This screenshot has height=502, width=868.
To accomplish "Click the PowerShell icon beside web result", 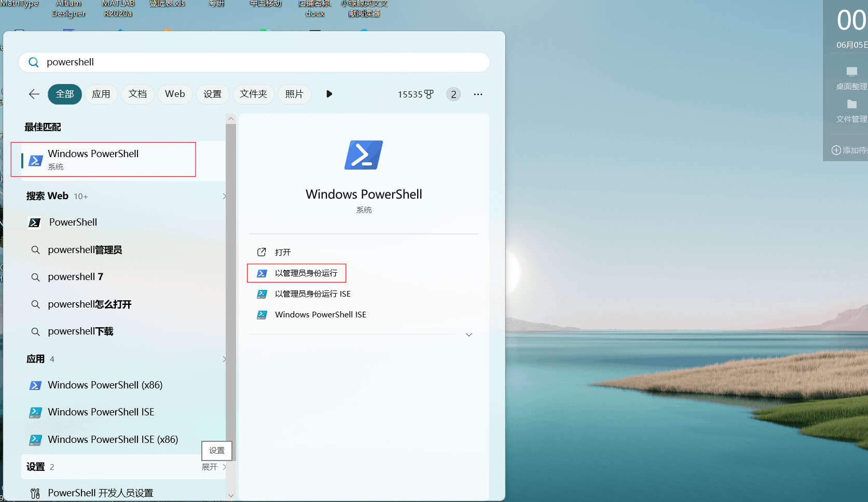I will [34, 222].
